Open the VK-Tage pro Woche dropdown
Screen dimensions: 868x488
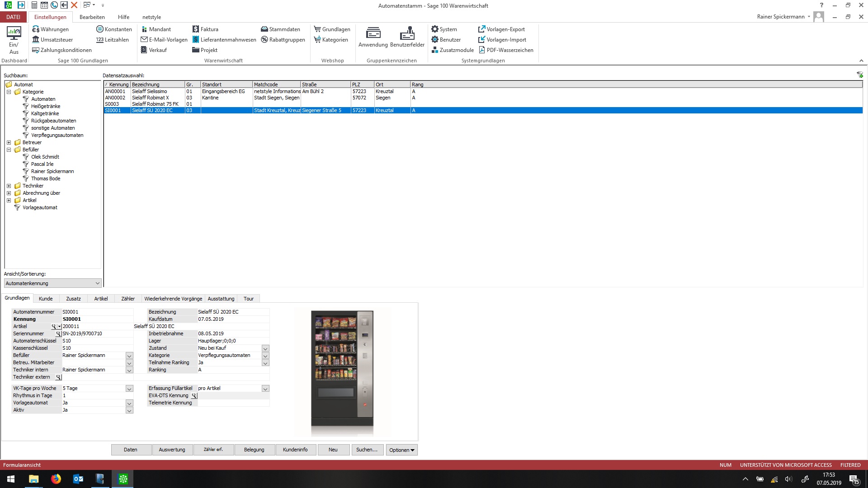tap(129, 389)
